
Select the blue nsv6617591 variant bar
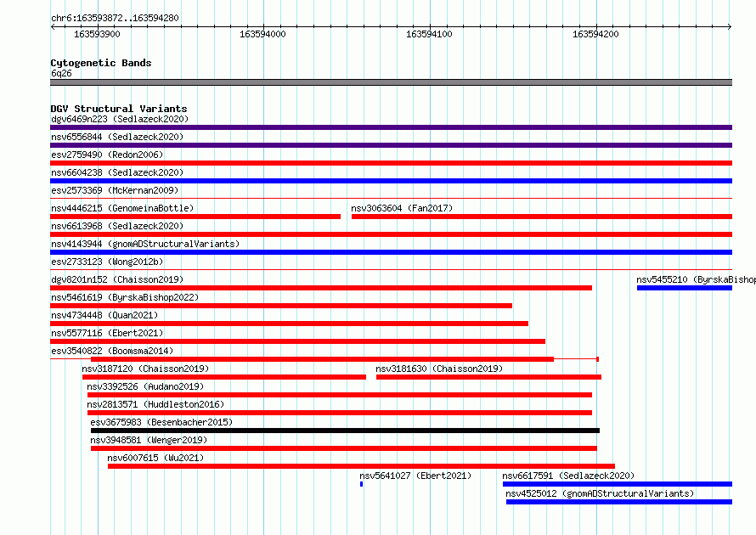tap(618, 484)
